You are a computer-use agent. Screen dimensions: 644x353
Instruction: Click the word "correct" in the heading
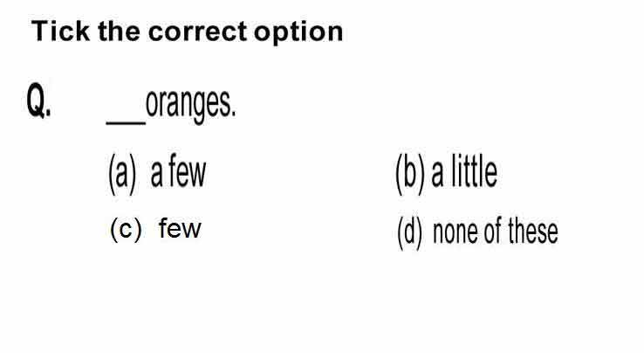tap(197, 31)
